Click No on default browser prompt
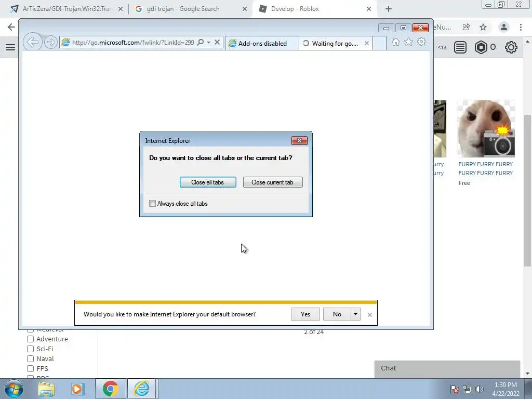Screen dimensions: 532x399 (x=337, y=314)
